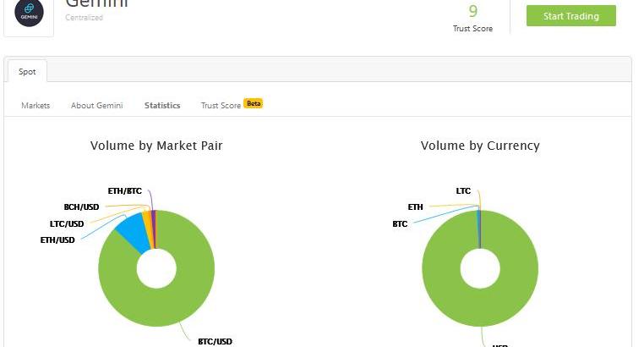Click the Trust Score value 9

point(472,11)
